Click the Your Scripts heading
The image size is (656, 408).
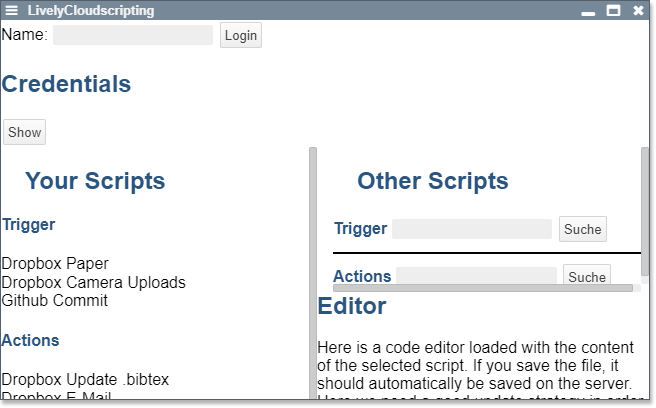tap(95, 181)
